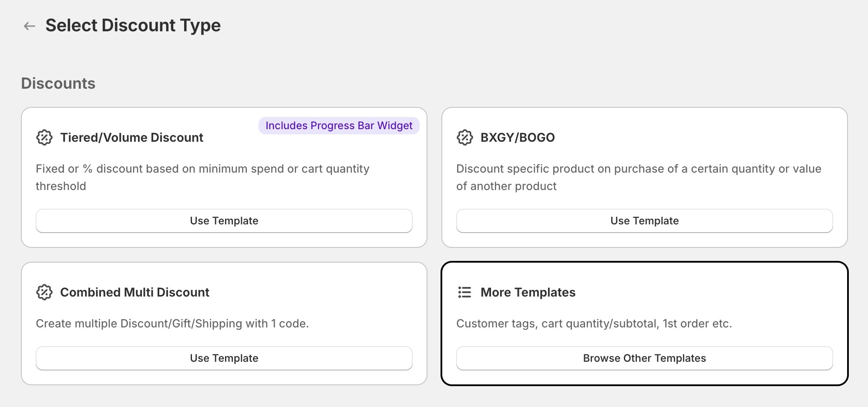Screen dimensions: 868x407
Task: Click the Discounts section heading
Action: (x=58, y=83)
